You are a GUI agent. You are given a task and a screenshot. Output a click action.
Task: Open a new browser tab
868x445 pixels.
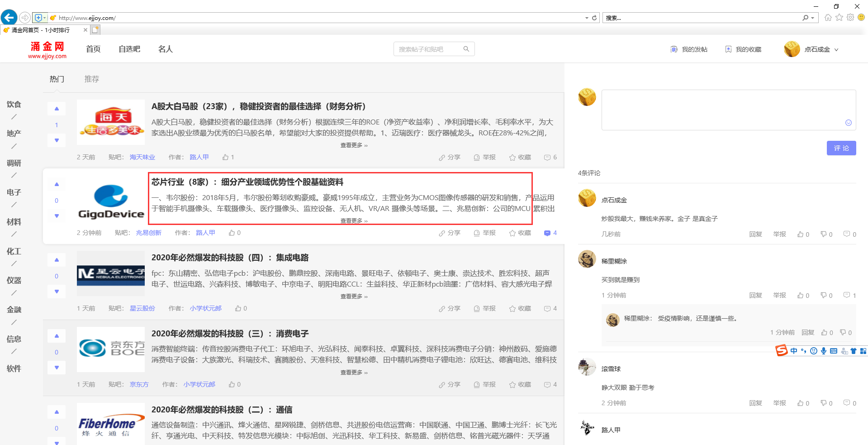(95, 30)
